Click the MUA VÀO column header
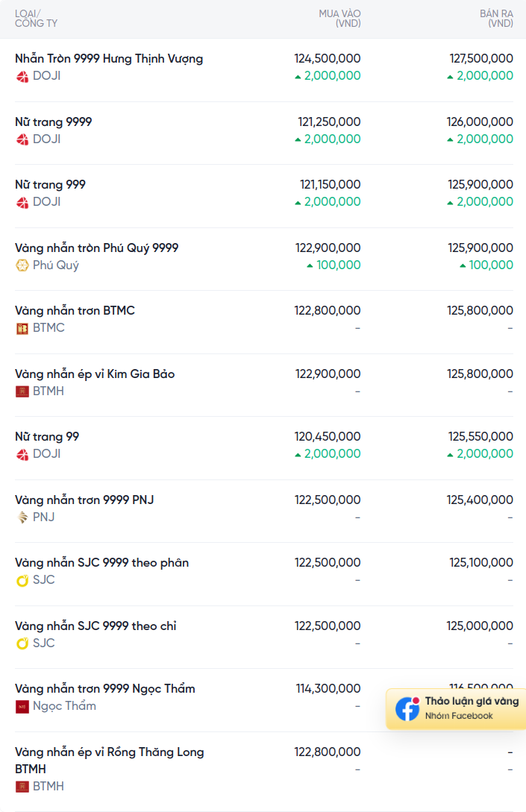 (x=339, y=19)
